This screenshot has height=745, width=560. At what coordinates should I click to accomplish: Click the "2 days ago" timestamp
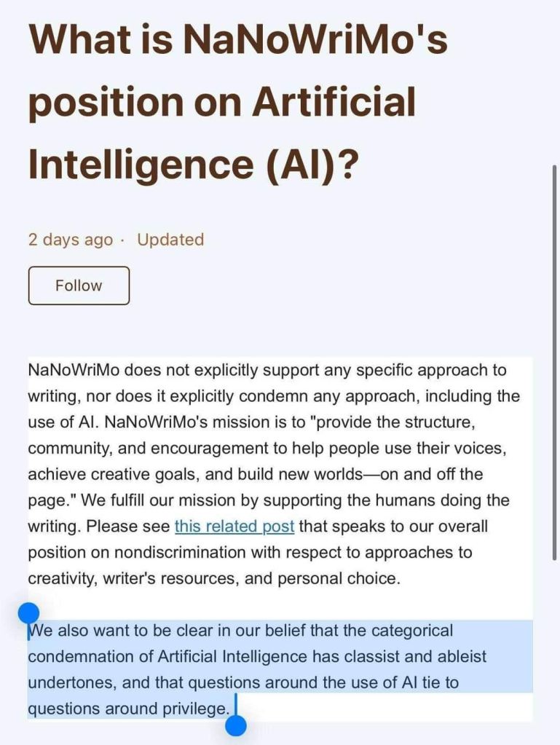point(71,240)
